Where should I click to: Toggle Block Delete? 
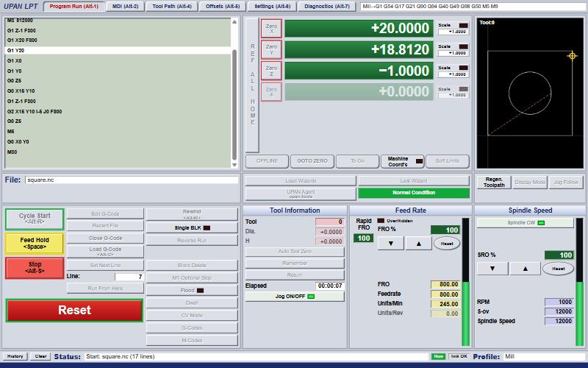click(x=192, y=265)
